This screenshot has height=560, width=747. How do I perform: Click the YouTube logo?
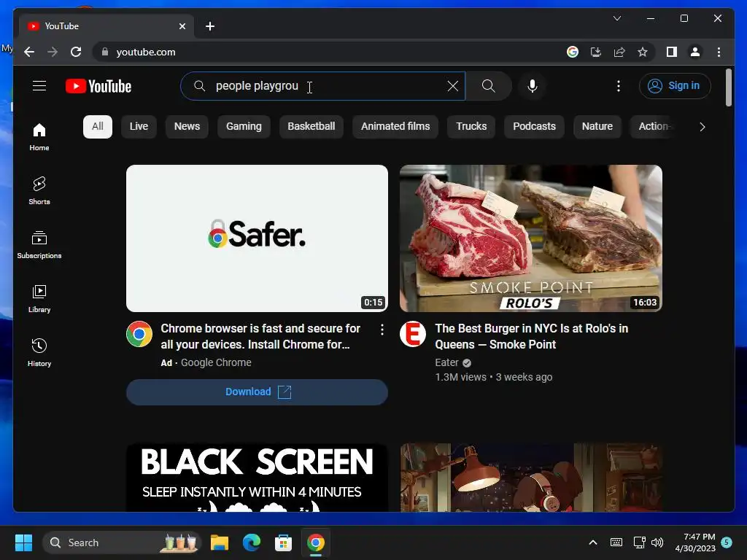point(98,86)
